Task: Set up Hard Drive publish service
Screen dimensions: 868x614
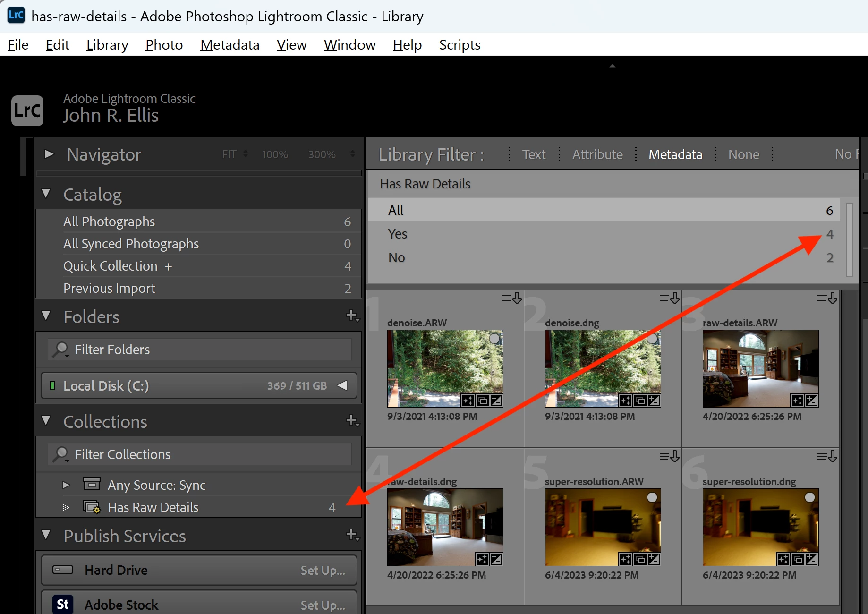Action: point(323,571)
